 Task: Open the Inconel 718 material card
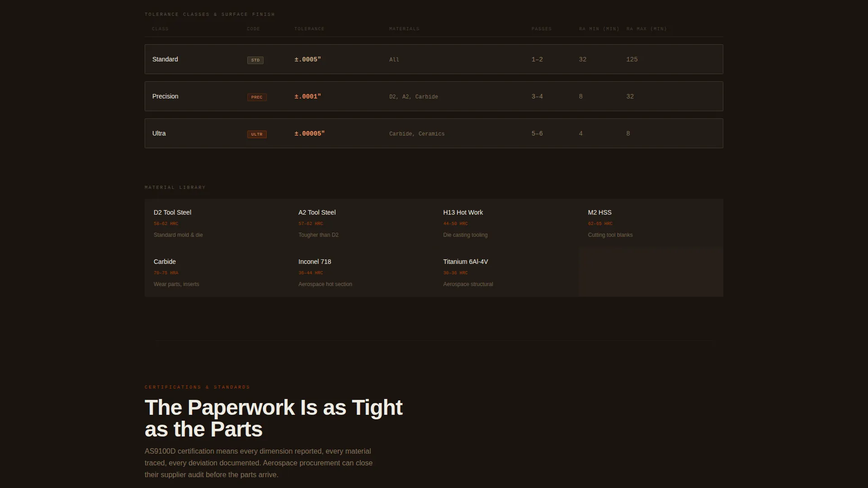click(x=362, y=272)
